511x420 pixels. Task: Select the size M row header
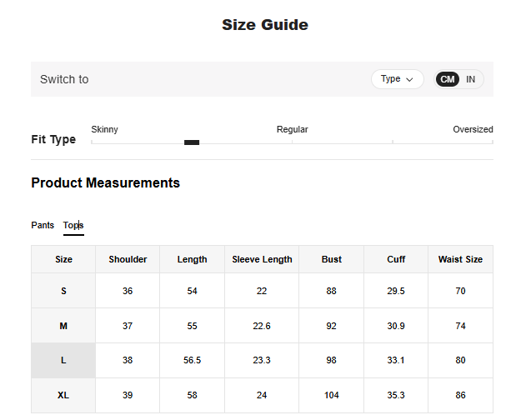pos(63,326)
